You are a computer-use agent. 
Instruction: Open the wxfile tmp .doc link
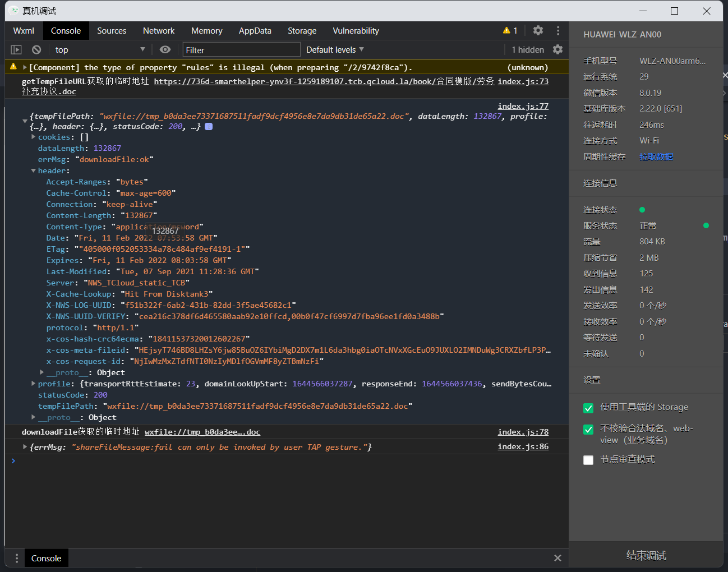pyautogui.click(x=202, y=432)
